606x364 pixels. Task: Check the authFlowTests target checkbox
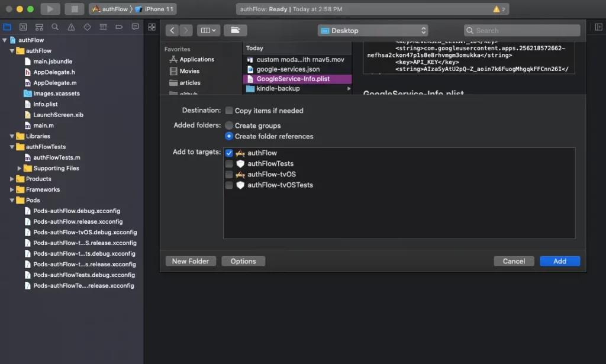pyautogui.click(x=229, y=164)
